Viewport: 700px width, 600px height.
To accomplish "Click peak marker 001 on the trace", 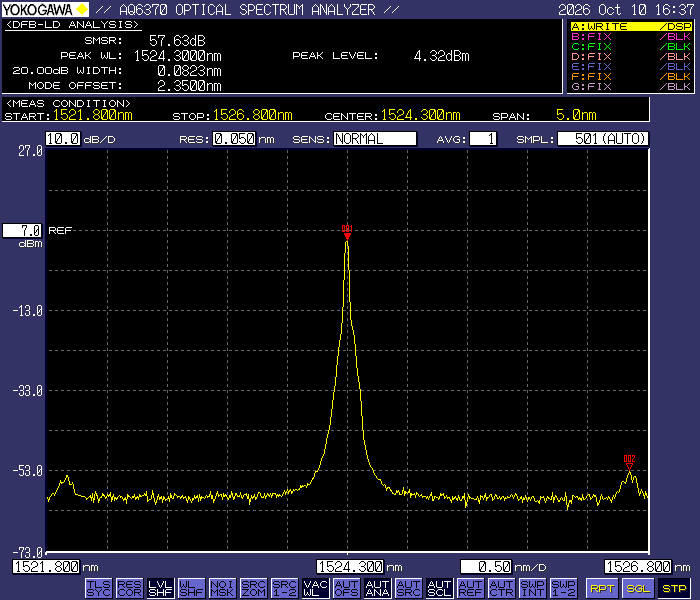I will pos(347,233).
